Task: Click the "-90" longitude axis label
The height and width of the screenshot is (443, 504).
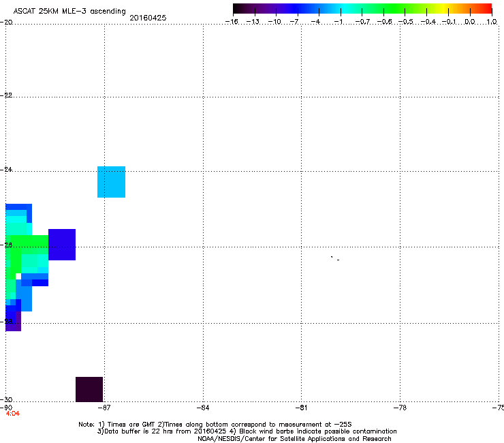Action: click(x=6, y=408)
